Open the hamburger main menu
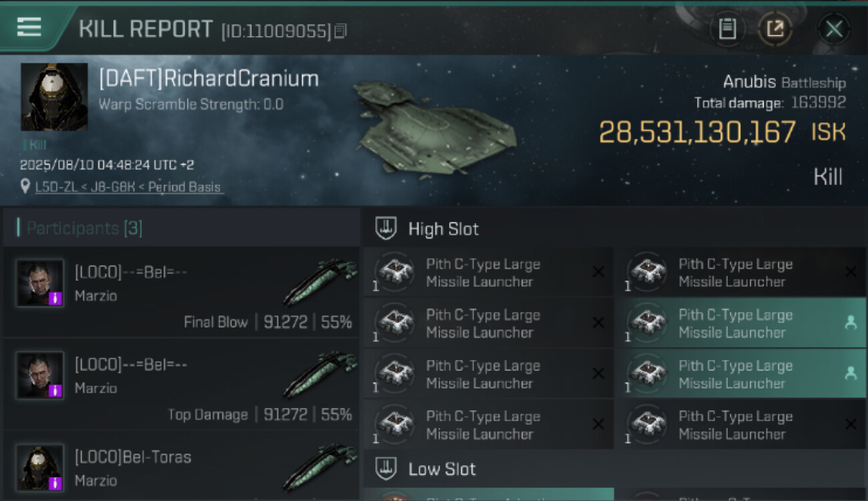The height and width of the screenshot is (501, 868). coord(29,27)
